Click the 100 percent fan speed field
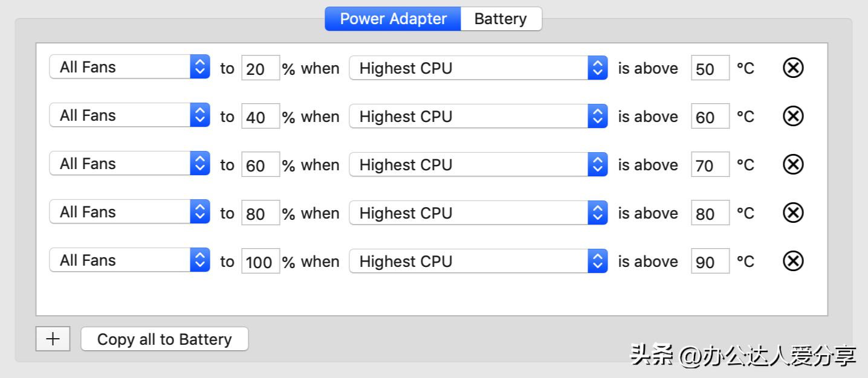Screen dimensions: 868x378 (x=260, y=261)
